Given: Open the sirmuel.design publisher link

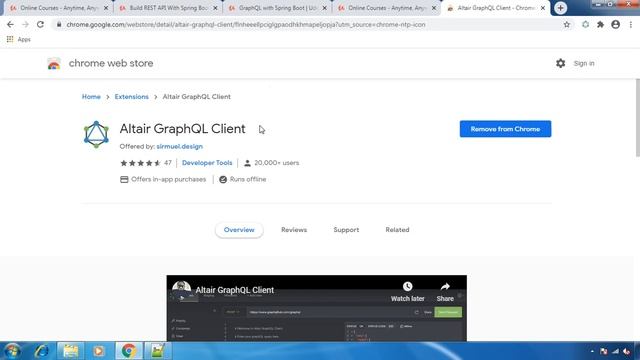Looking at the screenshot, I should tap(180, 147).
